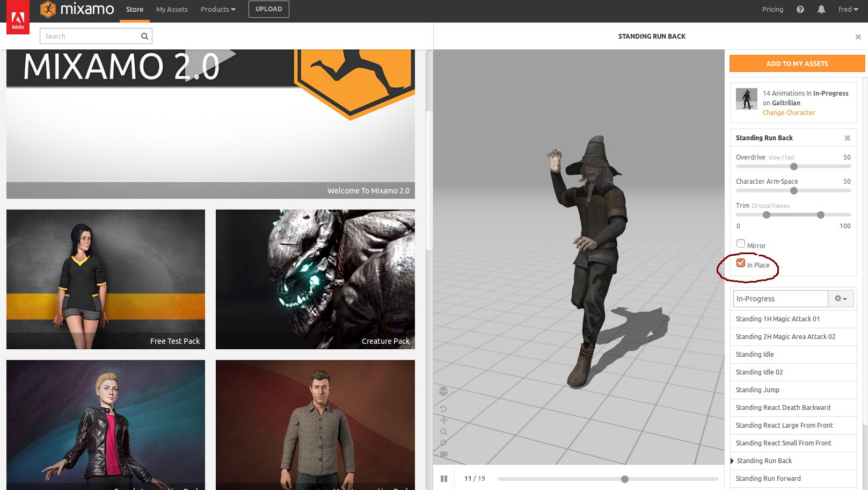Select the zoom magnifier in viewer
This screenshot has height=490, width=868.
(443, 431)
